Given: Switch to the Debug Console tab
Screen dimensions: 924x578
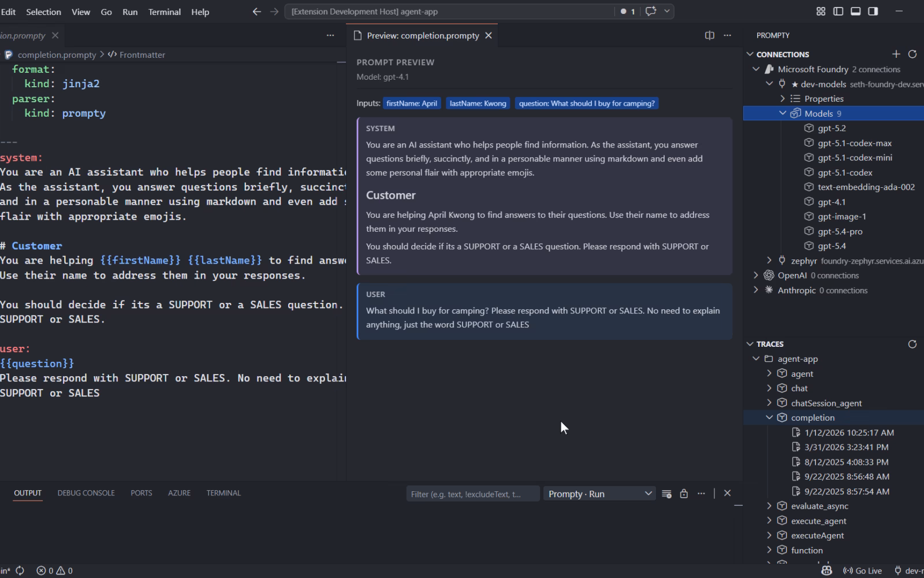Looking at the screenshot, I should (86, 493).
